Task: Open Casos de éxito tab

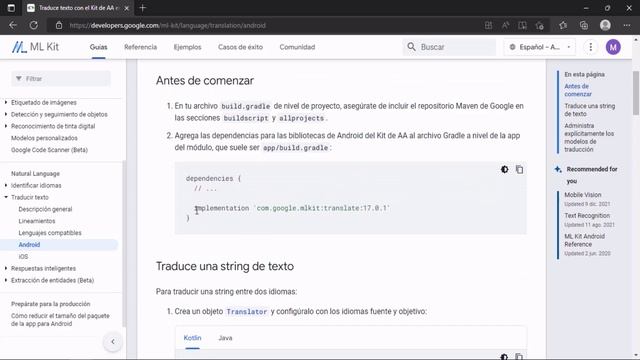Action: pyautogui.click(x=240, y=47)
